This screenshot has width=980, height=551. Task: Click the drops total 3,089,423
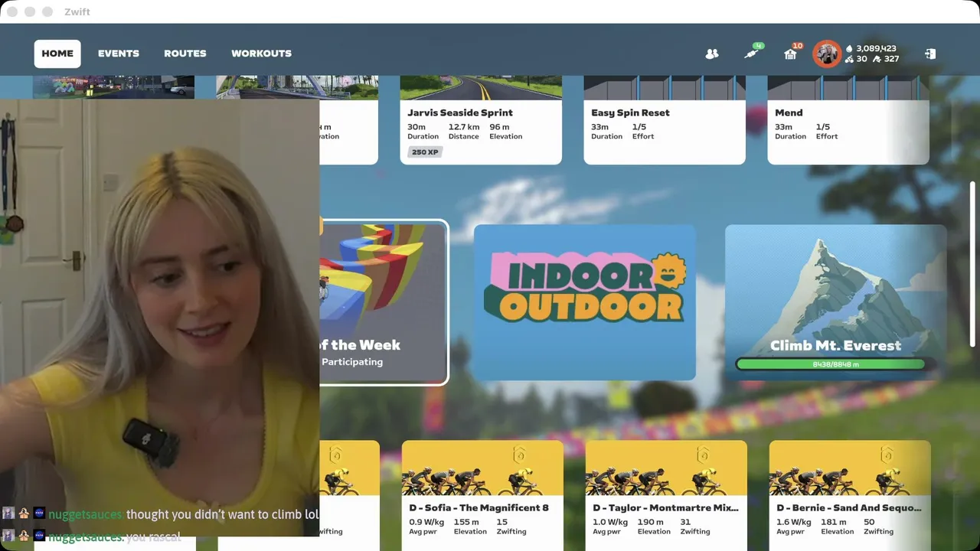[877, 48]
